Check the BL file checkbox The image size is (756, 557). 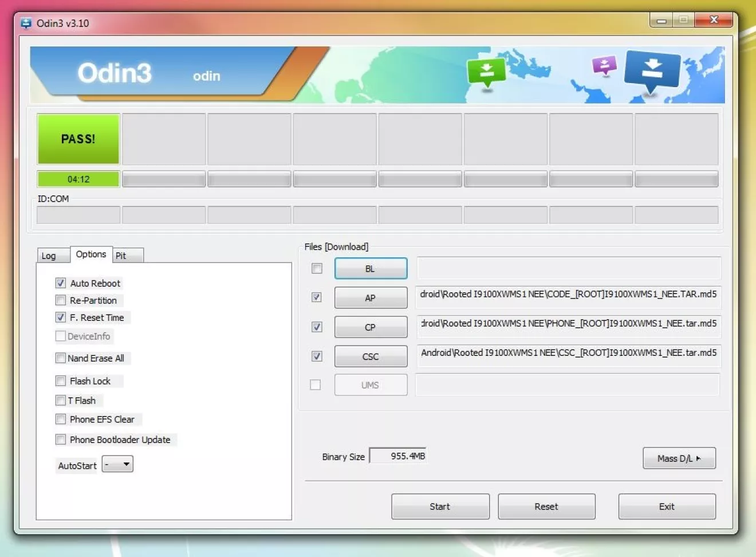(x=317, y=269)
